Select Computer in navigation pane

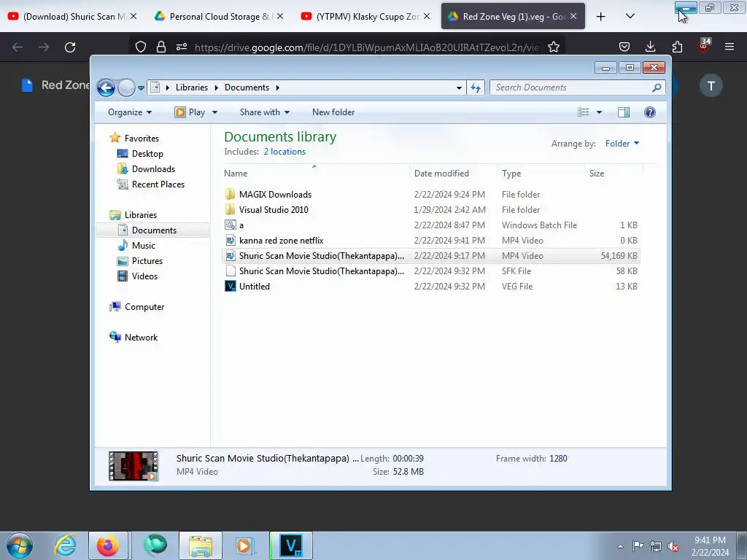(x=144, y=307)
